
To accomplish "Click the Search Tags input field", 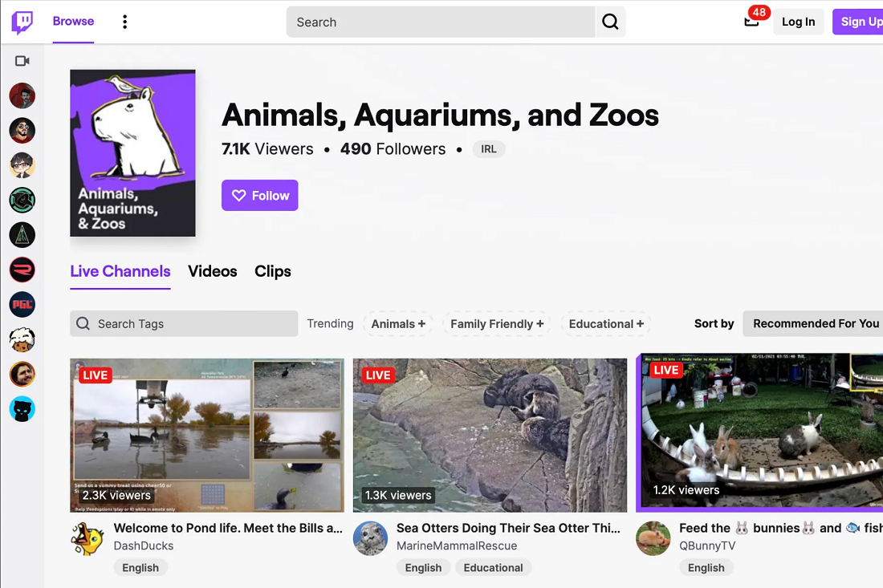I will click(x=184, y=324).
